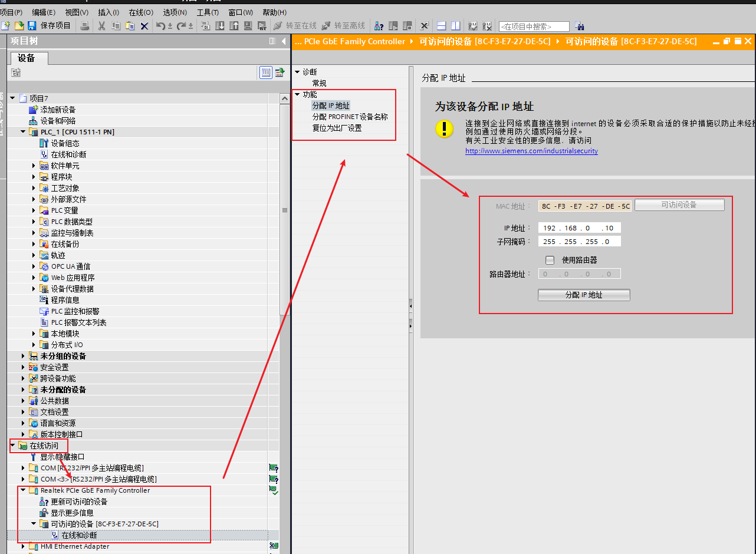
Task: Click the 保存项目 toolbar button
Action: 49,25
